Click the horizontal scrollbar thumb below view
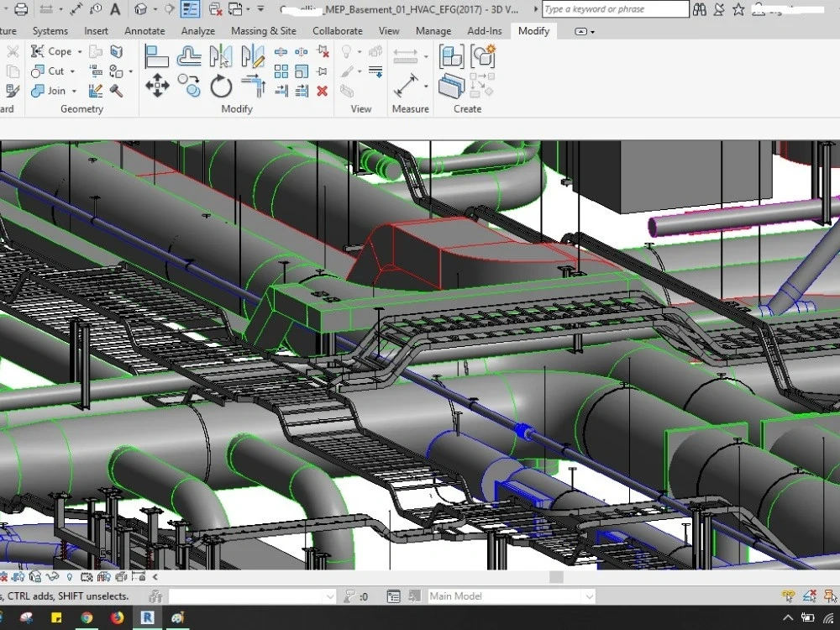The width and height of the screenshot is (840, 630). tap(557, 577)
